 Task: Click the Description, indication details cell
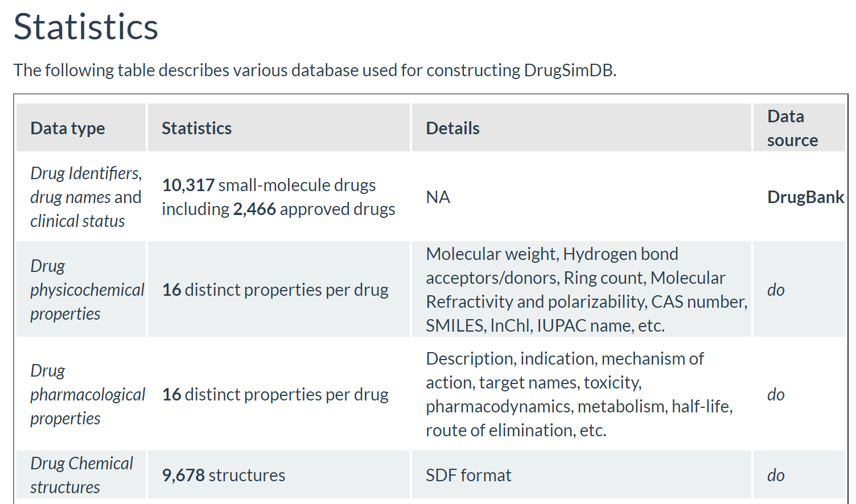(581, 394)
